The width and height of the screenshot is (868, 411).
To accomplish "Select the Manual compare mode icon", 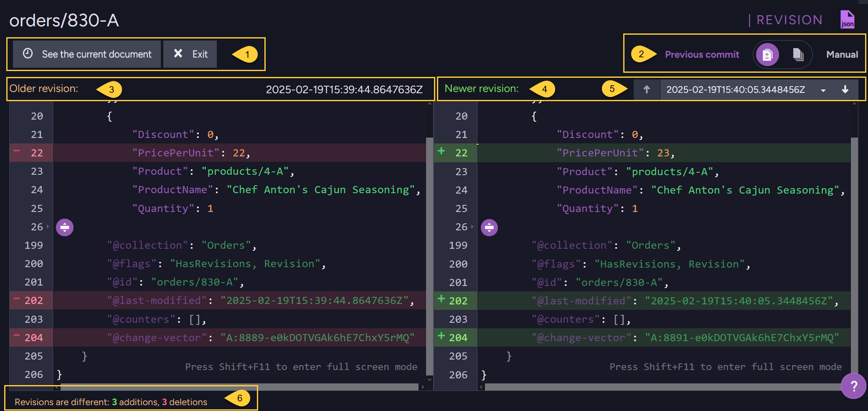I will [x=798, y=54].
